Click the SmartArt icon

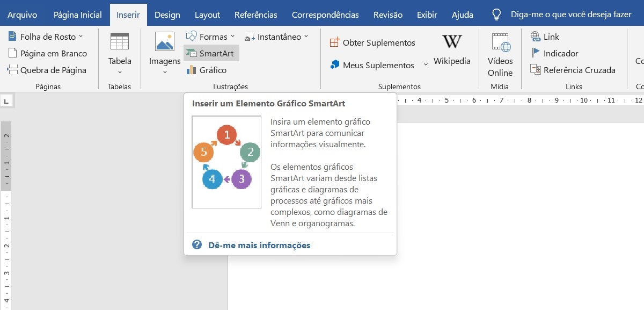point(191,54)
